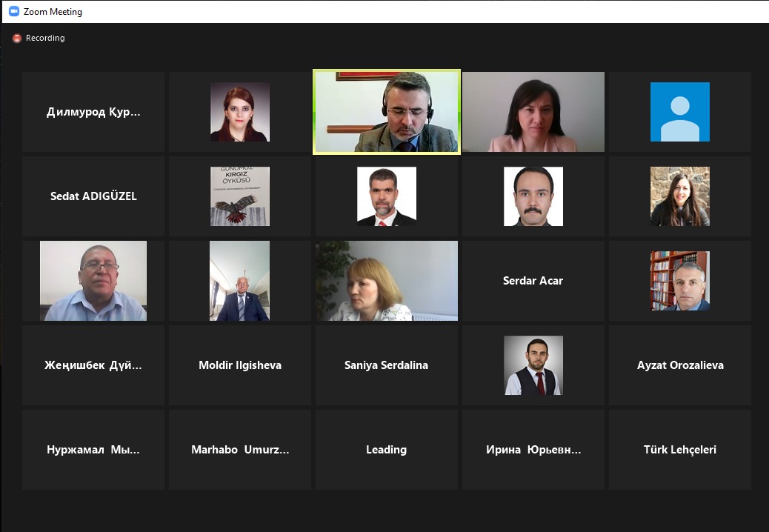Click the man with bookshelf background photo
Viewport: 769px width, 532px height.
click(680, 281)
